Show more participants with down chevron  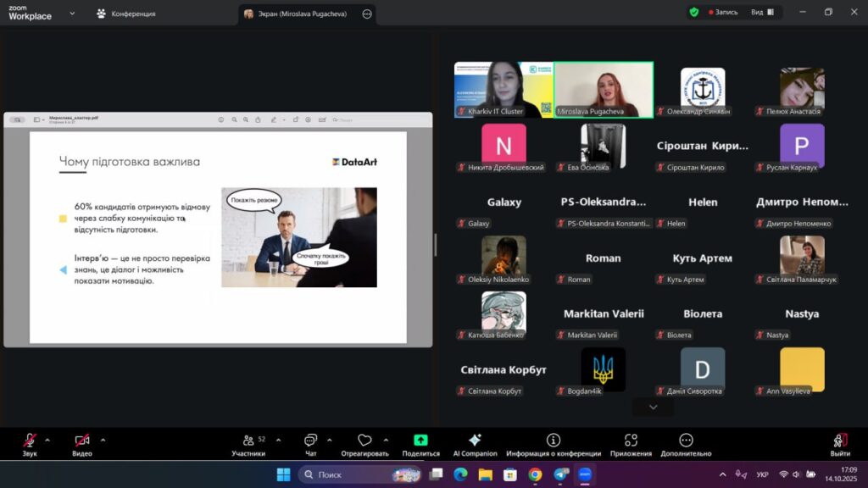click(x=653, y=408)
